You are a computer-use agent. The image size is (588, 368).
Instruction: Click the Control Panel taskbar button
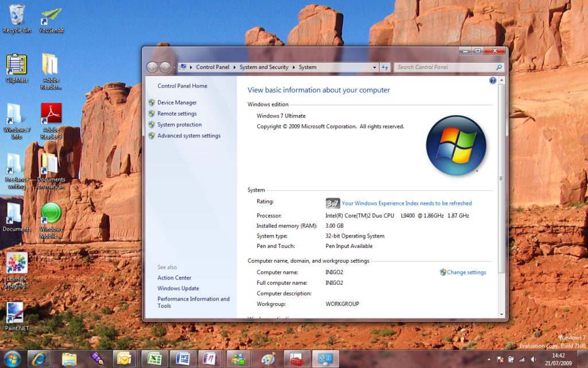[326, 359]
